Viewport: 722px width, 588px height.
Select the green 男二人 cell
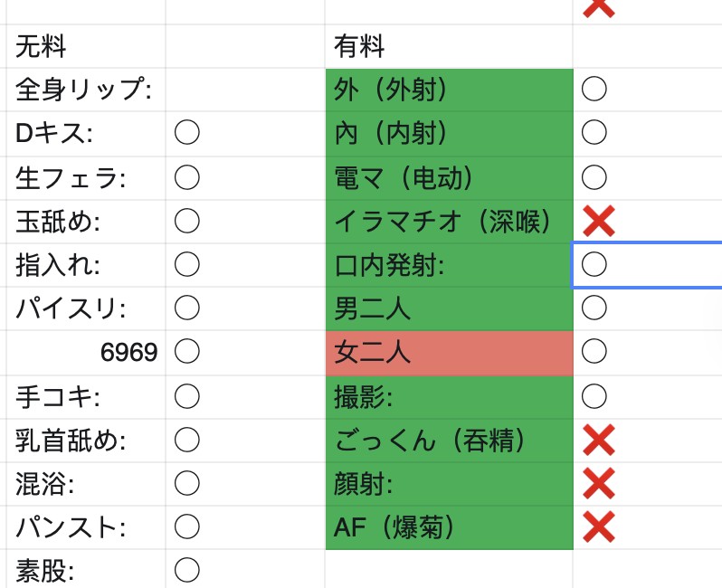tap(449, 308)
